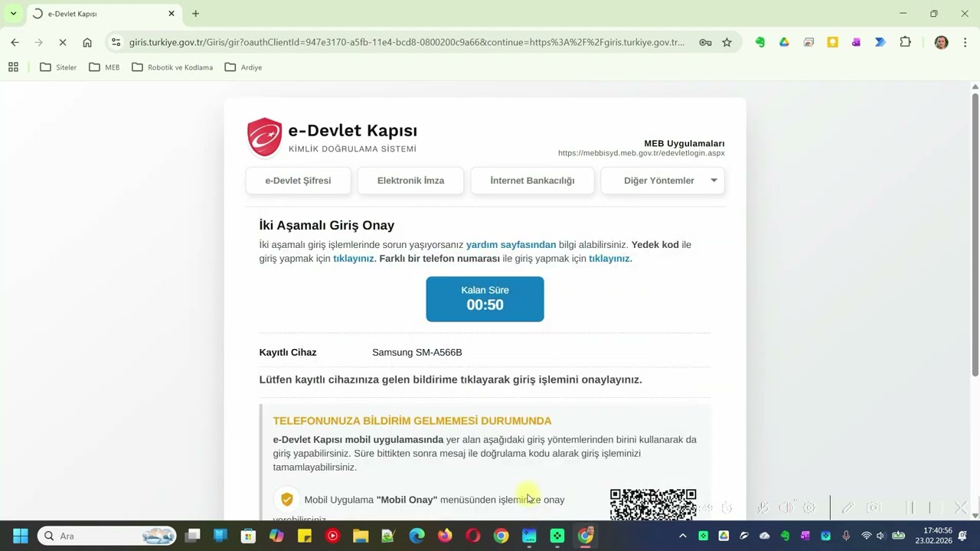
Task: Pause the screen recording
Action: pyautogui.click(x=910, y=507)
